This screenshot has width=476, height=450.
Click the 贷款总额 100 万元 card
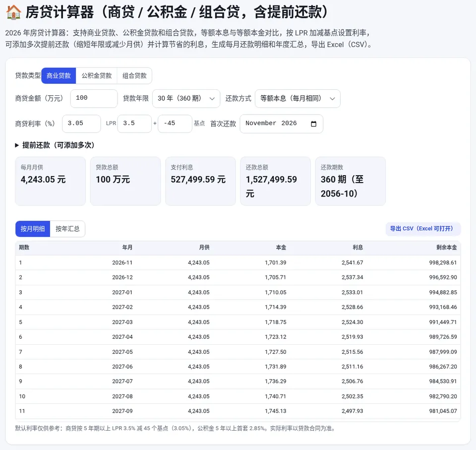click(x=125, y=181)
